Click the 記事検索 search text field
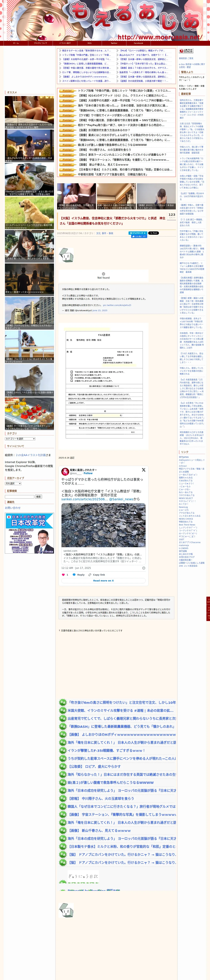The height and width of the screenshot is (980, 210). point(19,497)
